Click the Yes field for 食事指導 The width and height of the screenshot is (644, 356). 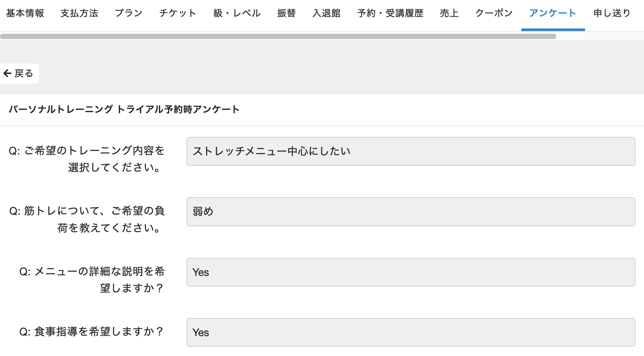coord(410,333)
